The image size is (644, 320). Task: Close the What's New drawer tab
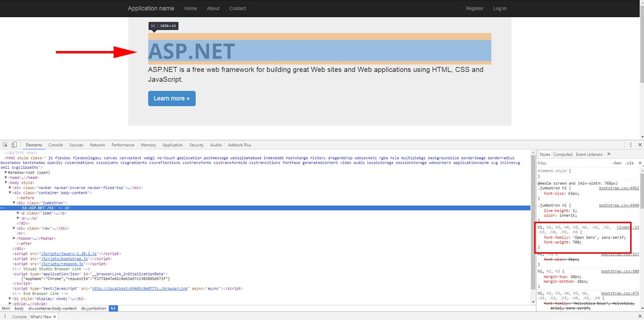click(54, 317)
